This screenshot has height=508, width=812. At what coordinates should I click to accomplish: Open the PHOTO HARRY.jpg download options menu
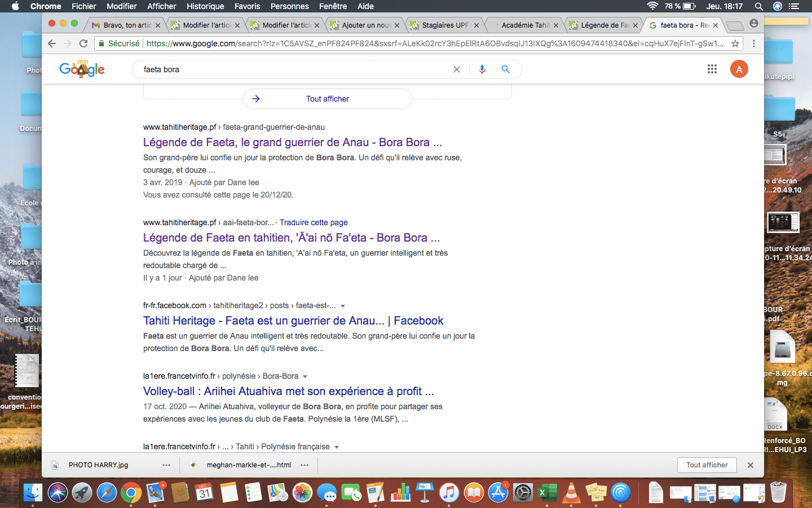166,465
